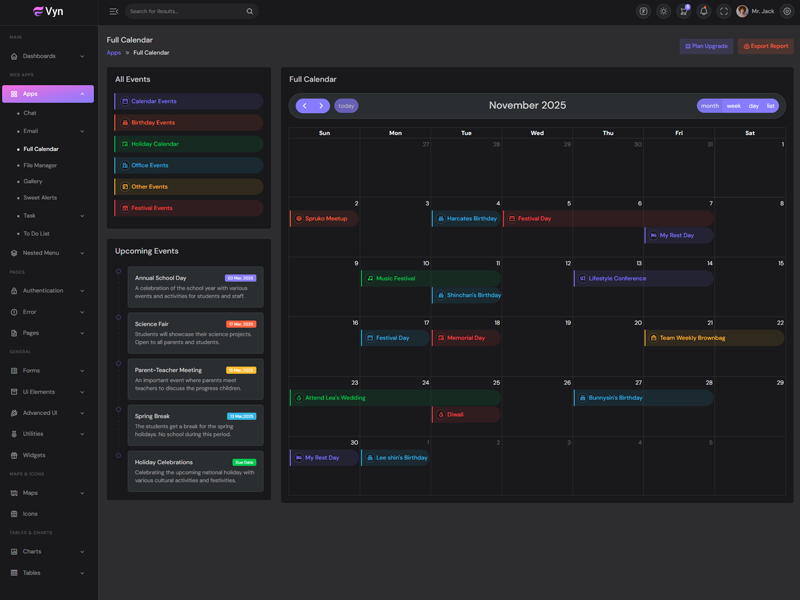Switch calendar to week view
Image resolution: width=800 pixels, height=600 pixels.
coord(733,106)
